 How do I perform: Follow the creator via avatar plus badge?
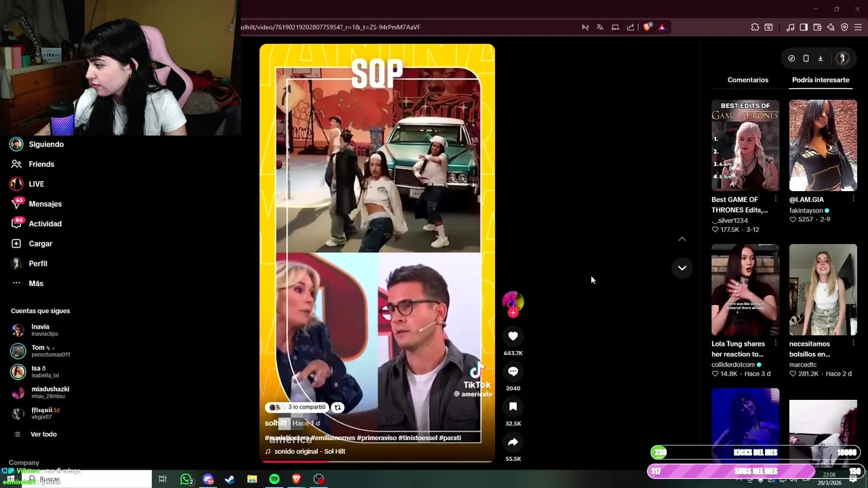[x=513, y=312]
